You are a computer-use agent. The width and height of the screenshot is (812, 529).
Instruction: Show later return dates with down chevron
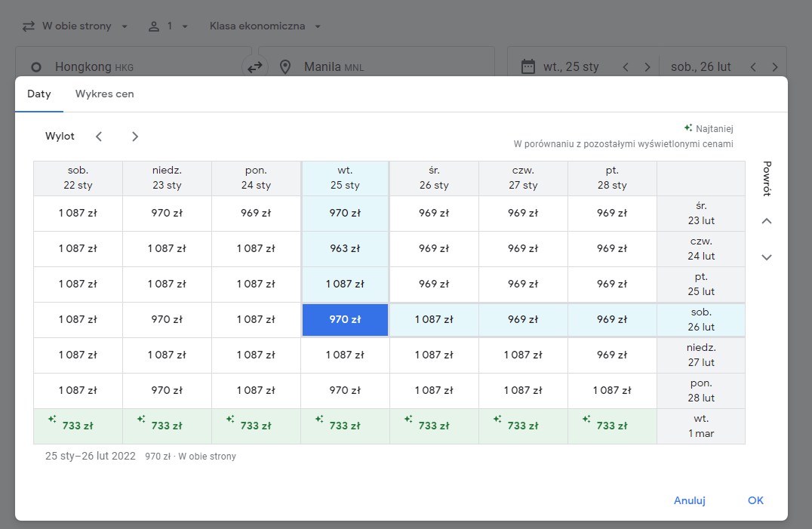coord(767,257)
